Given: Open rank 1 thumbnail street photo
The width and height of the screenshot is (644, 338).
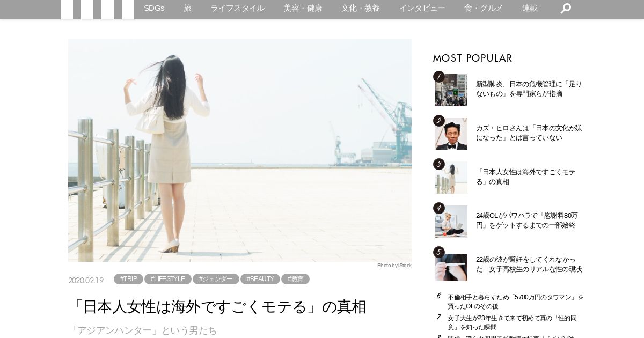Looking at the screenshot, I should 451,90.
